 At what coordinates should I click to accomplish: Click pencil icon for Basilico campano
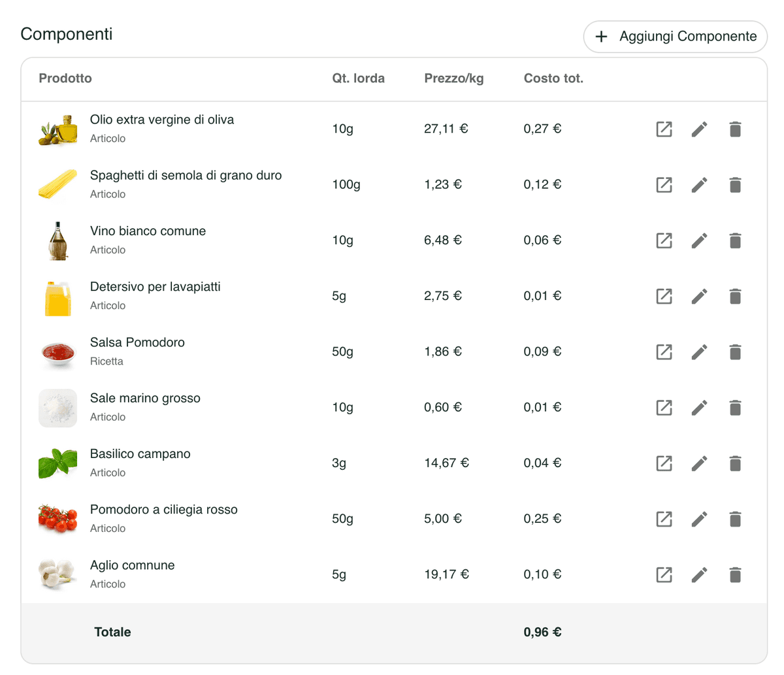(699, 463)
